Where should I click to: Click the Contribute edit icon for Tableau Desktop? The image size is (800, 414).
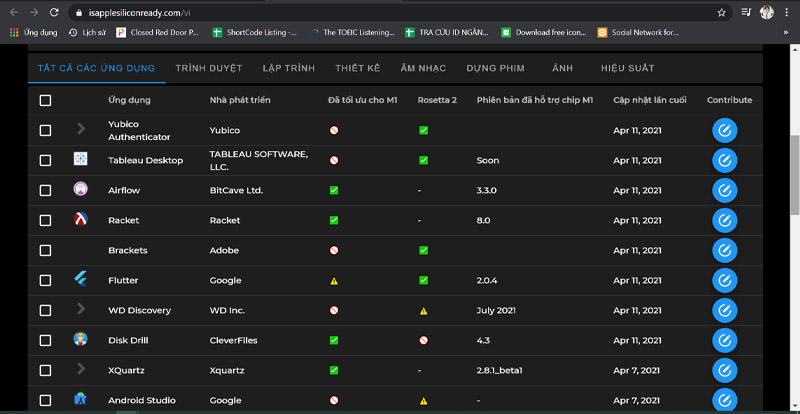[x=724, y=160]
